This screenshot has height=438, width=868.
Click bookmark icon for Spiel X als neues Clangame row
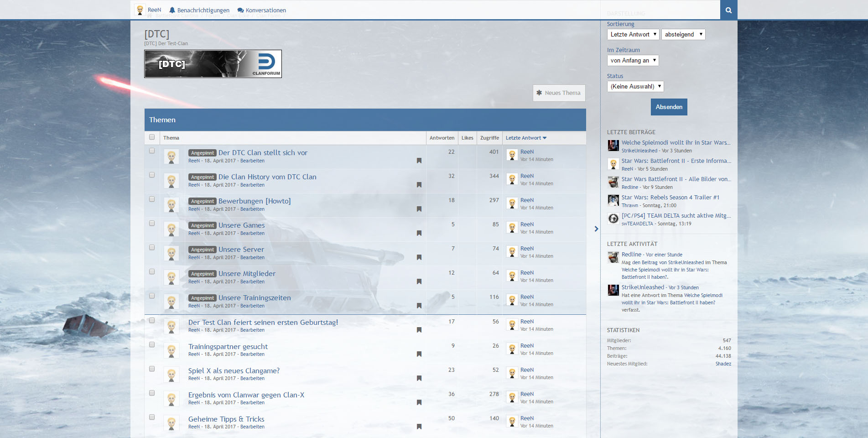[x=419, y=378]
